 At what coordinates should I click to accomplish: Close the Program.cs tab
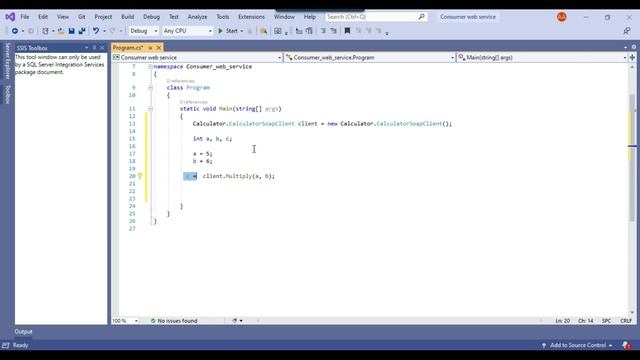[159, 48]
